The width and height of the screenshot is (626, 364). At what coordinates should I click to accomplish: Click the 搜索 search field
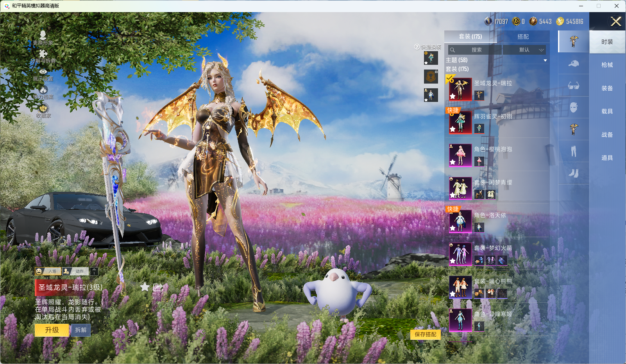click(x=475, y=50)
